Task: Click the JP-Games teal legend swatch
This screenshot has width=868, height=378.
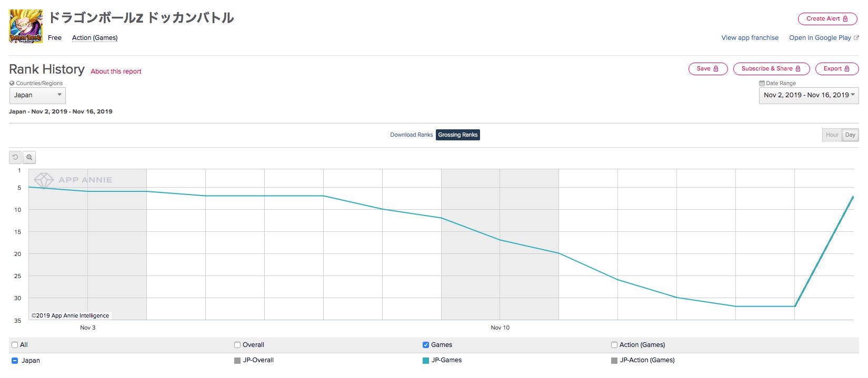Action: [x=426, y=361]
